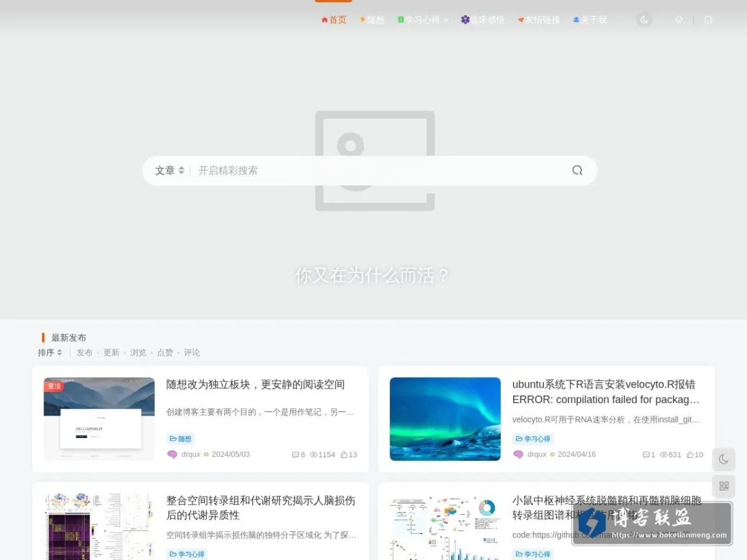
Task: Open the mountain thumbnail of the pinned post
Action: tap(99, 419)
